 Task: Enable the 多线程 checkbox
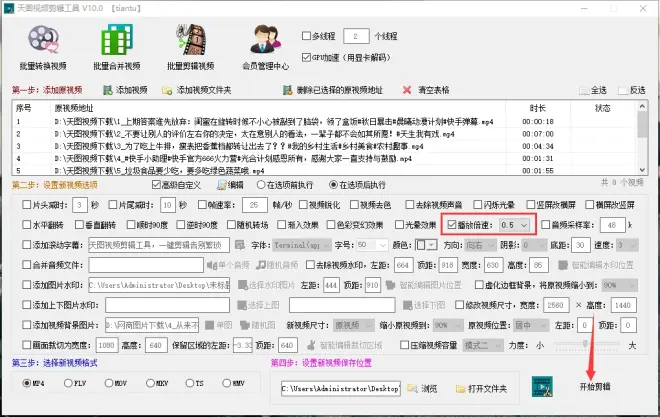click(x=307, y=36)
